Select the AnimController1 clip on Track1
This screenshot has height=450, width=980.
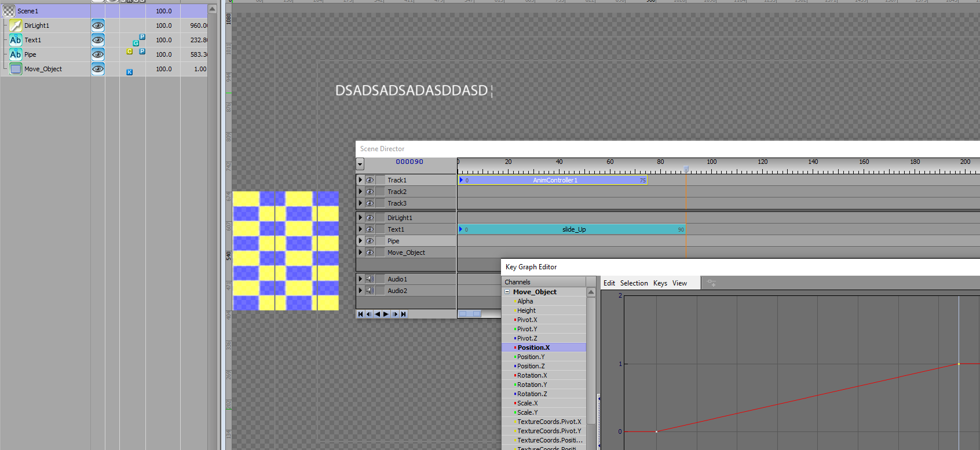pos(554,180)
